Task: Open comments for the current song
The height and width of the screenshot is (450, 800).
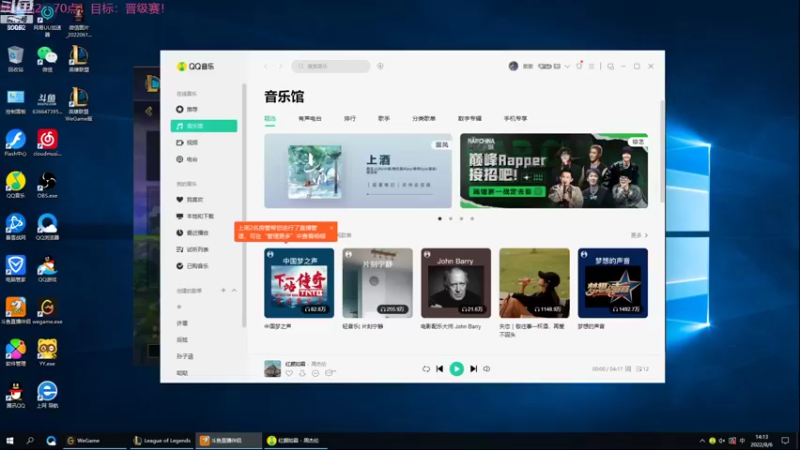Action: (x=330, y=373)
